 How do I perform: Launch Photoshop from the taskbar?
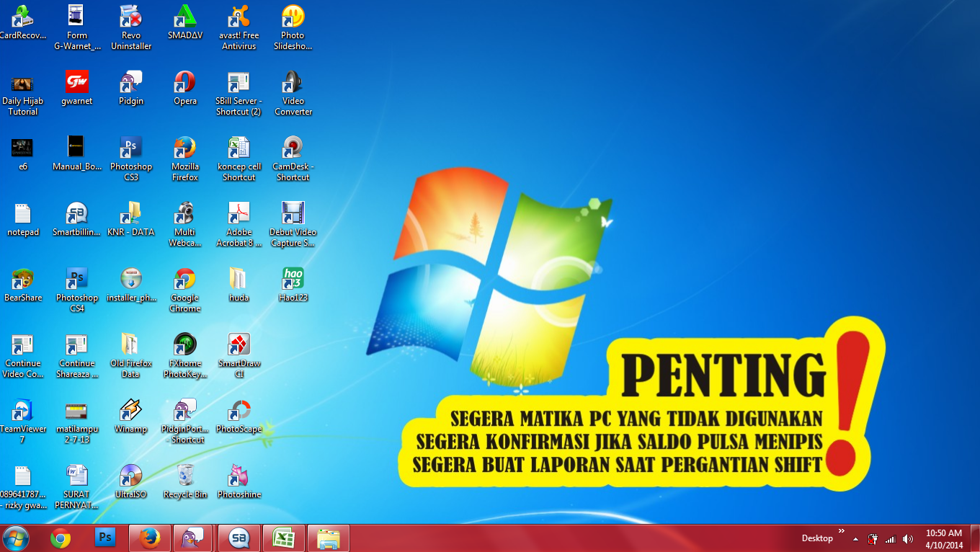pyautogui.click(x=105, y=538)
